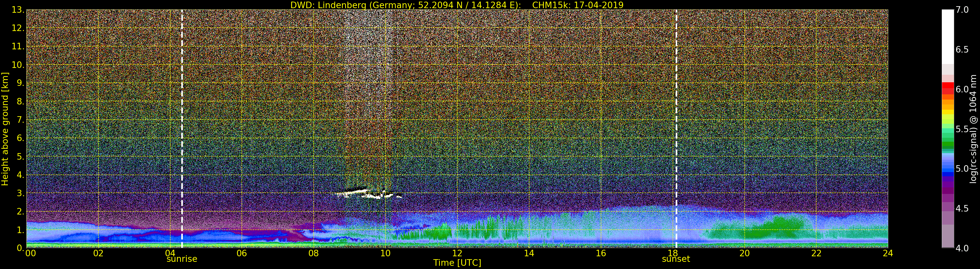The image size is (980, 269).
Task: Click the sunrise label under the axis
Action: point(182,259)
